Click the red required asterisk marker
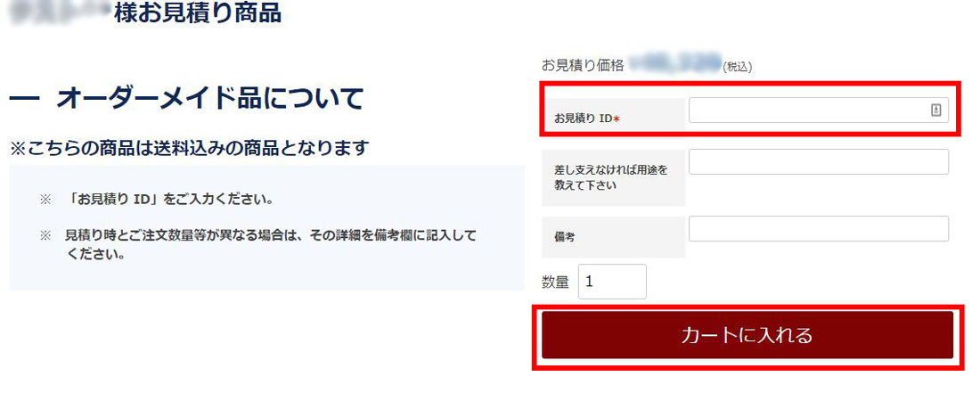The width and height of the screenshot is (980, 393). pyautogui.click(x=617, y=119)
